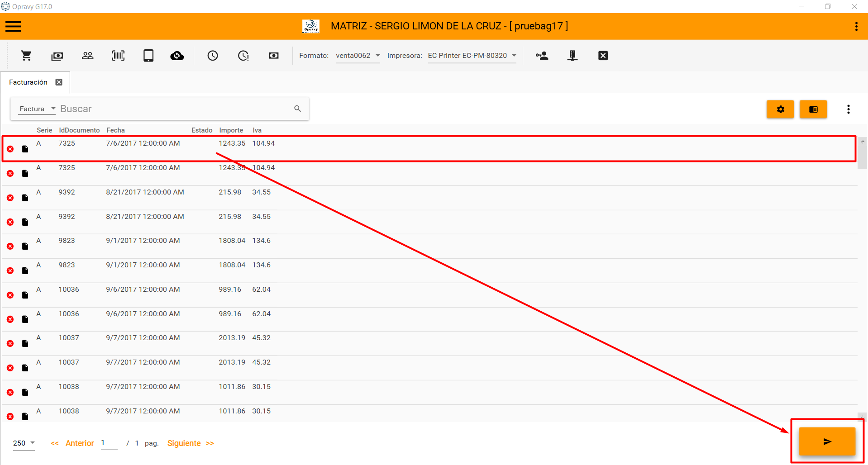868x465 pixels.
Task: Close the Facturación tab
Action: (59, 82)
